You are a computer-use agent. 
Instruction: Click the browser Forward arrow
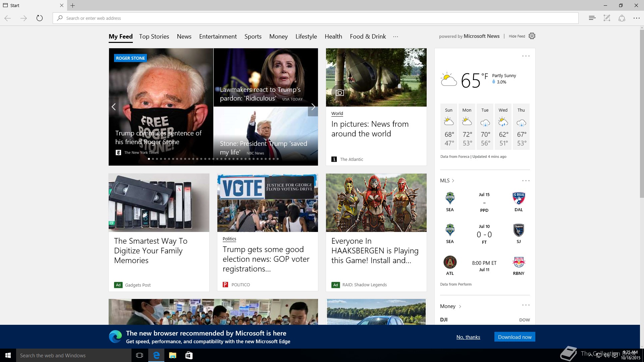pyautogui.click(x=23, y=18)
